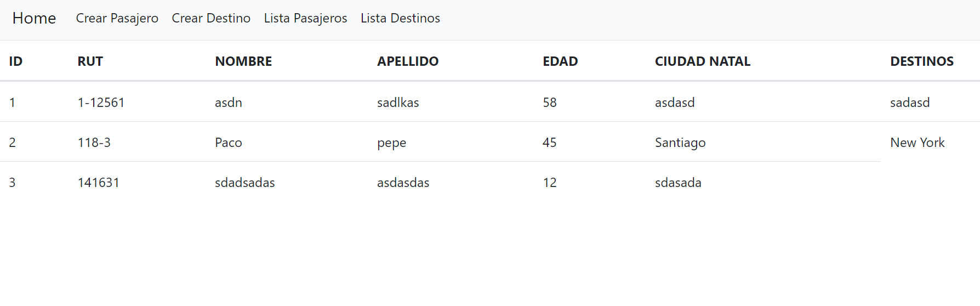The image size is (980, 306).
Task: Click the name cell Paco
Action: click(229, 143)
